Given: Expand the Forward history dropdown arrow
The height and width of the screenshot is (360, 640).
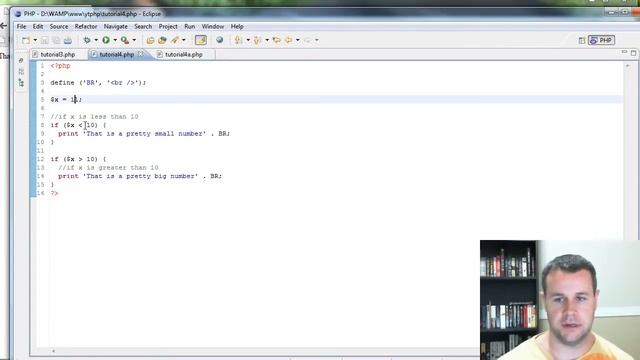Looking at the screenshot, I should 317,40.
